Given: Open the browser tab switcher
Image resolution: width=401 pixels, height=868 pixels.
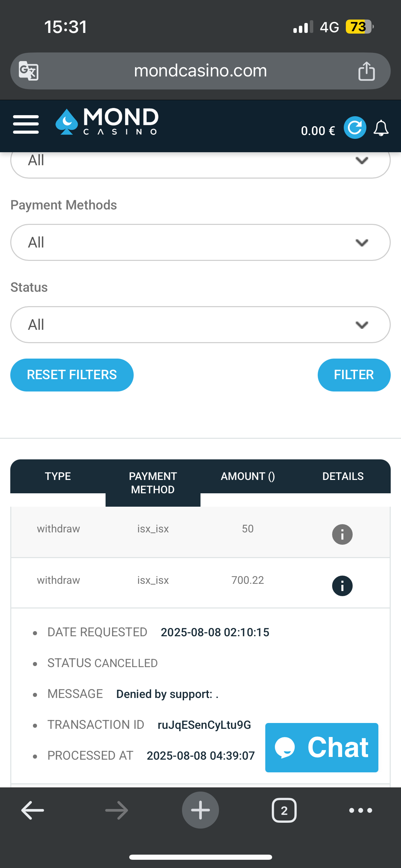Looking at the screenshot, I should [284, 810].
